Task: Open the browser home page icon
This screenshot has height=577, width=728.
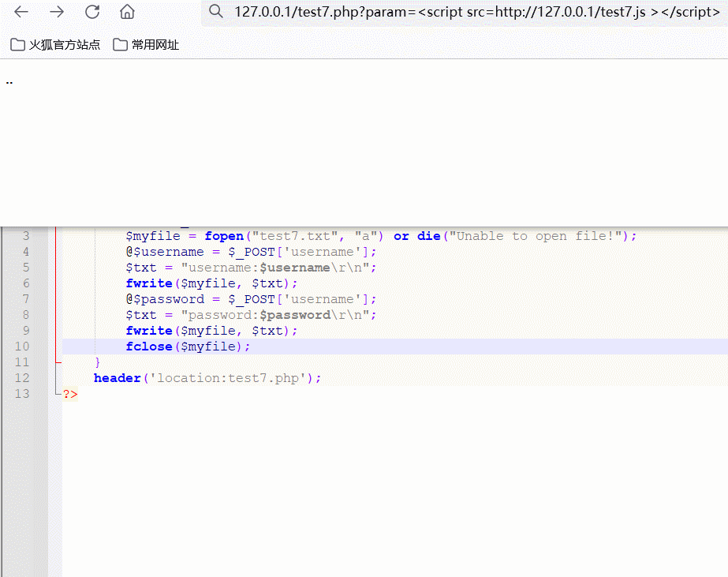Action: click(127, 12)
